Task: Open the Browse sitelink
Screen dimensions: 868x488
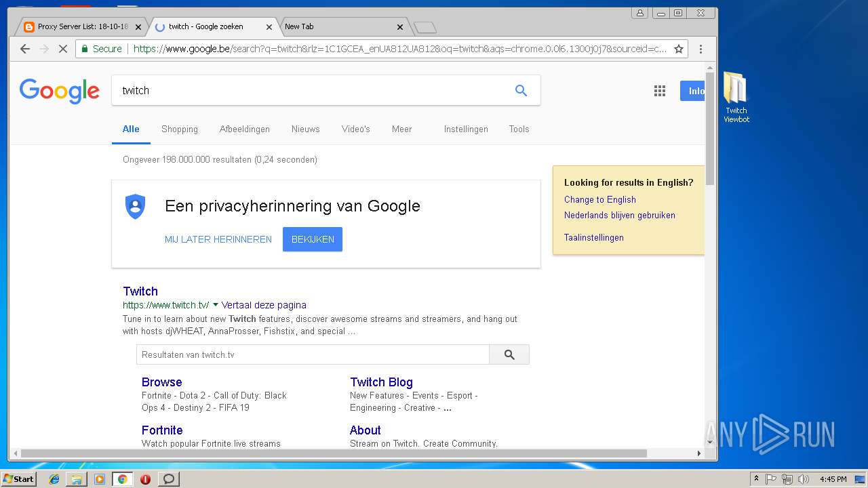Action: (162, 382)
